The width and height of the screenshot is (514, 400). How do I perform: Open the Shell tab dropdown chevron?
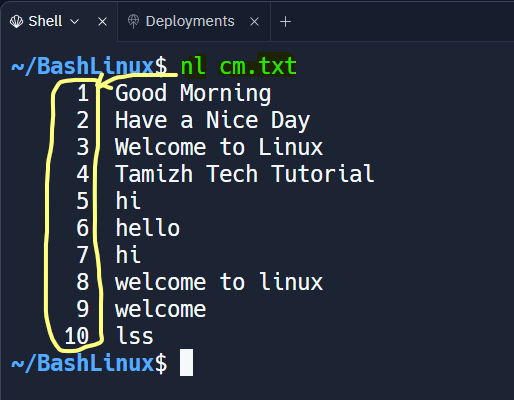(75, 22)
